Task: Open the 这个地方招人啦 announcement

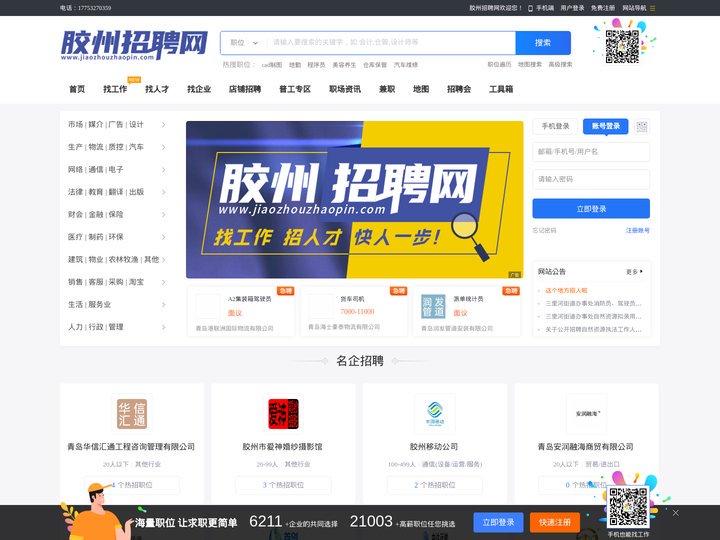Action: (566, 291)
